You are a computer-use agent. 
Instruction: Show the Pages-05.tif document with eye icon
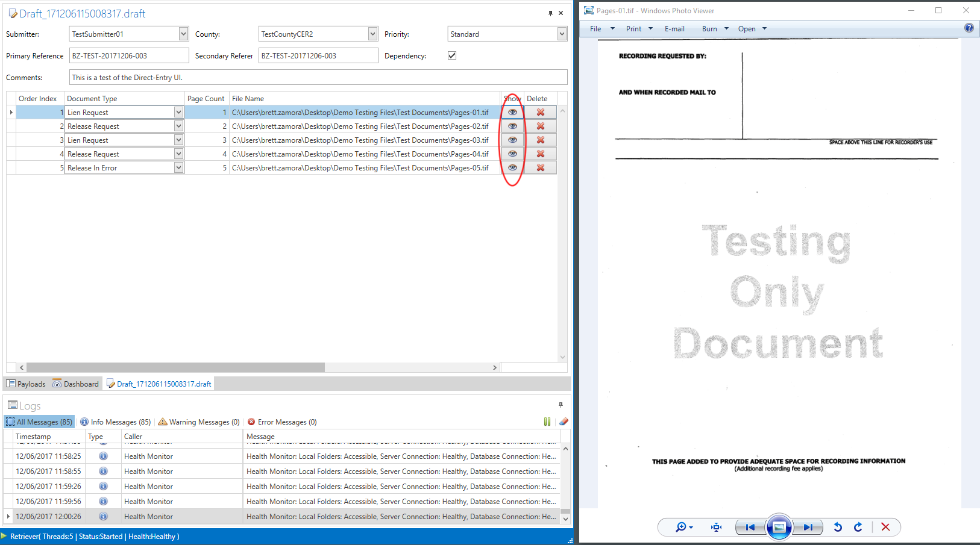click(512, 168)
